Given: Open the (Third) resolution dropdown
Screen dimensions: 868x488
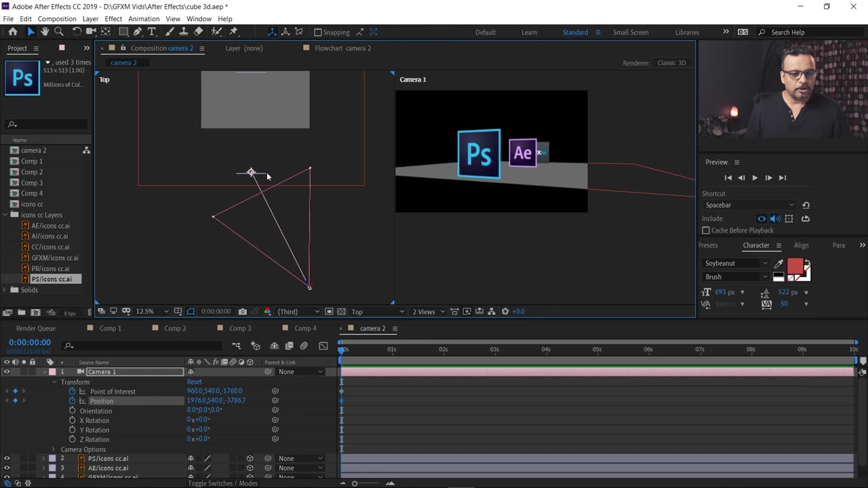Looking at the screenshot, I should 298,312.
